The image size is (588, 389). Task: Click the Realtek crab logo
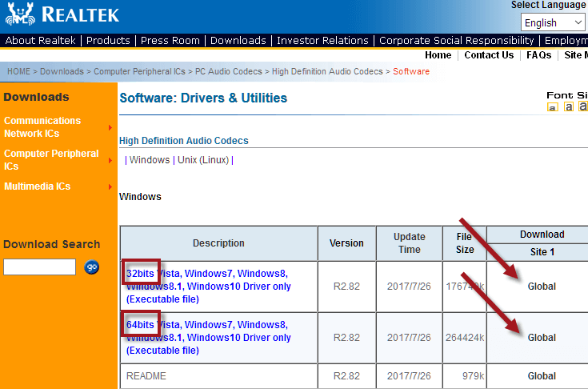pos(22,14)
